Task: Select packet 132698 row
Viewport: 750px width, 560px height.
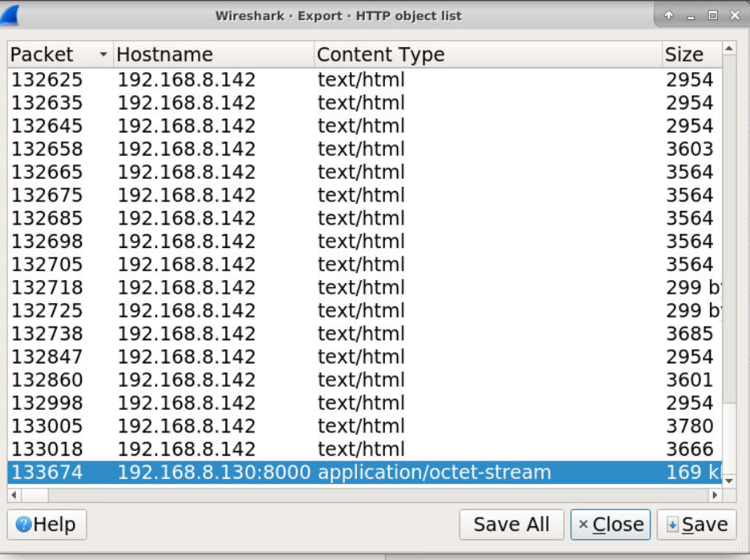Action: tap(364, 241)
